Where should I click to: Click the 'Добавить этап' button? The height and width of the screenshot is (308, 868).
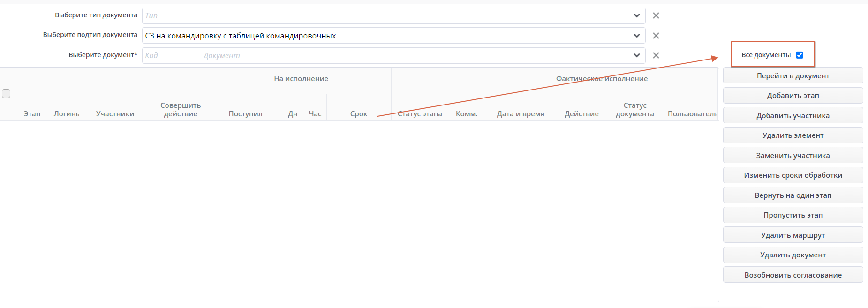pos(793,96)
